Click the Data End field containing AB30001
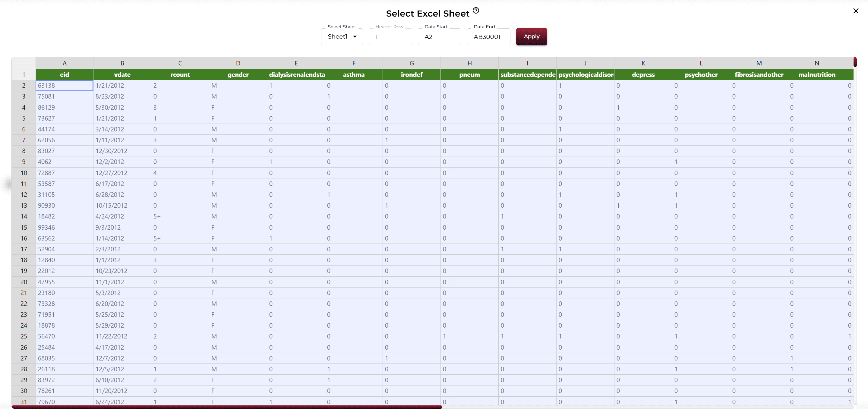 tap(489, 37)
